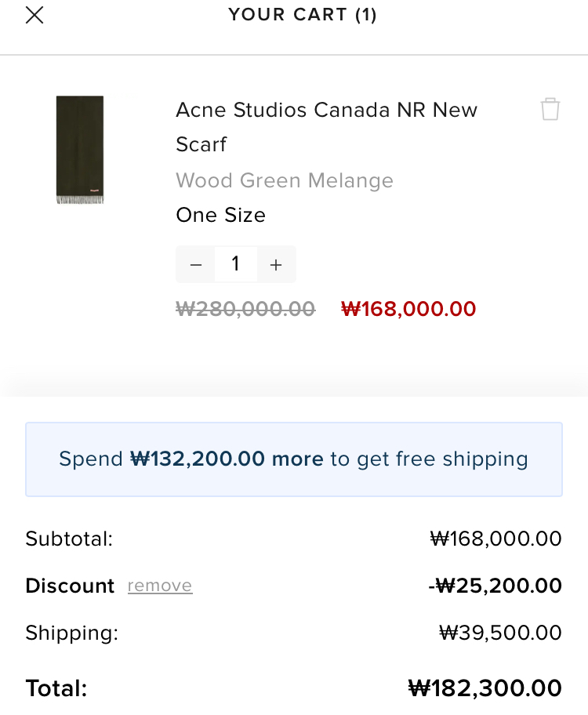Screen dimensions: 588x715
Task: Click the free shipping promo banner
Action: [x=294, y=459]
